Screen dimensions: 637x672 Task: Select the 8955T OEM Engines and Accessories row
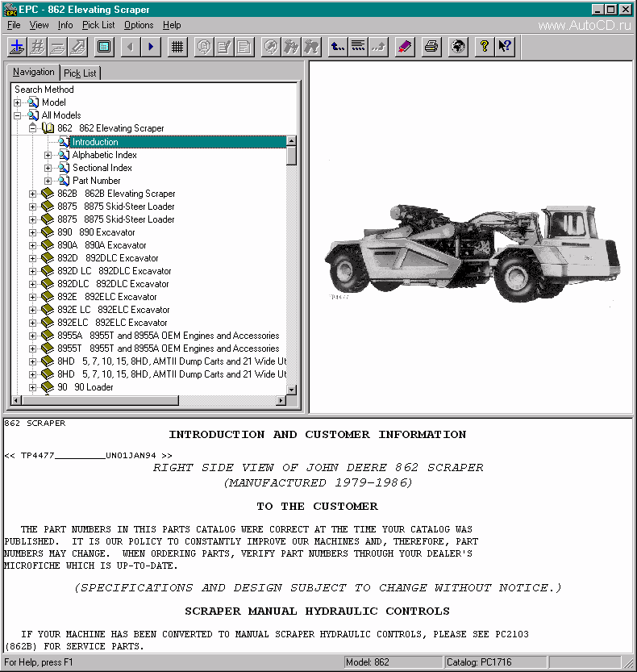(169, 348)
